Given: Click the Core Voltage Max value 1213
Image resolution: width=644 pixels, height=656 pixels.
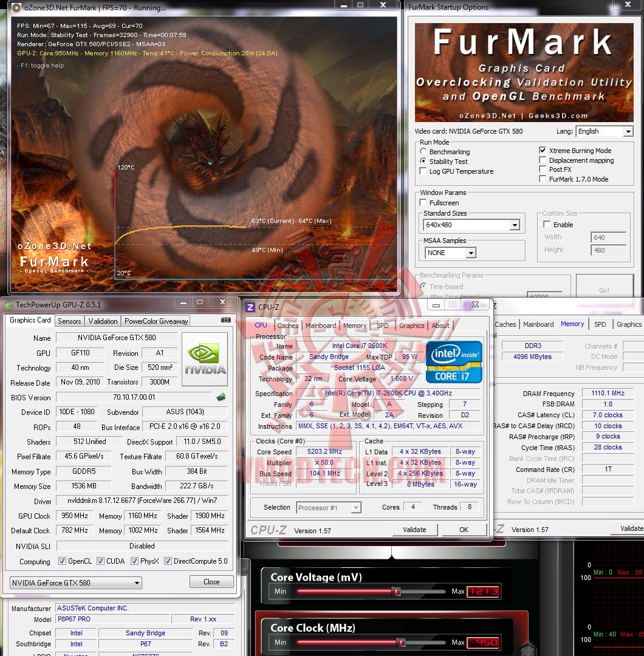Looking at the screenshot, I should click(483, 591).
